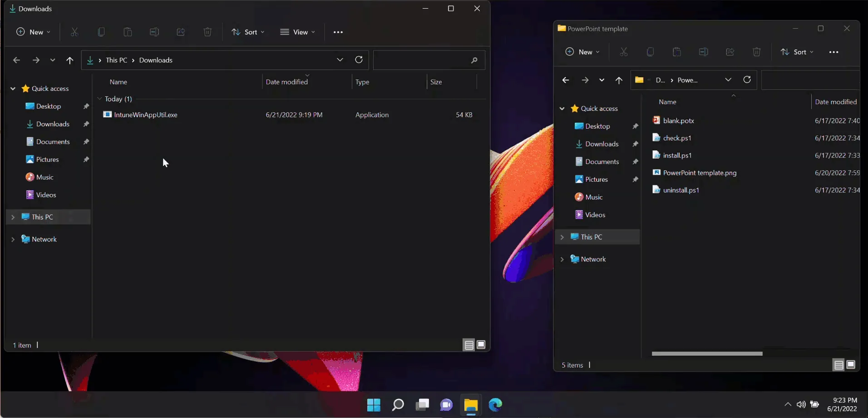Screen dimensions: 868x418
Task: Select Desktop in Downloads window sidebar
Action: point(49,106)
